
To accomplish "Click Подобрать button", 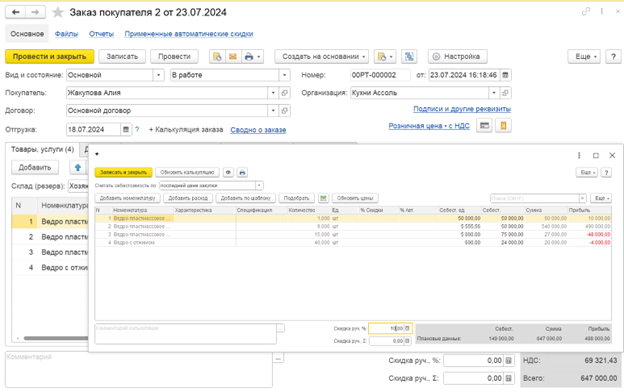I will [x=296, y=198].
